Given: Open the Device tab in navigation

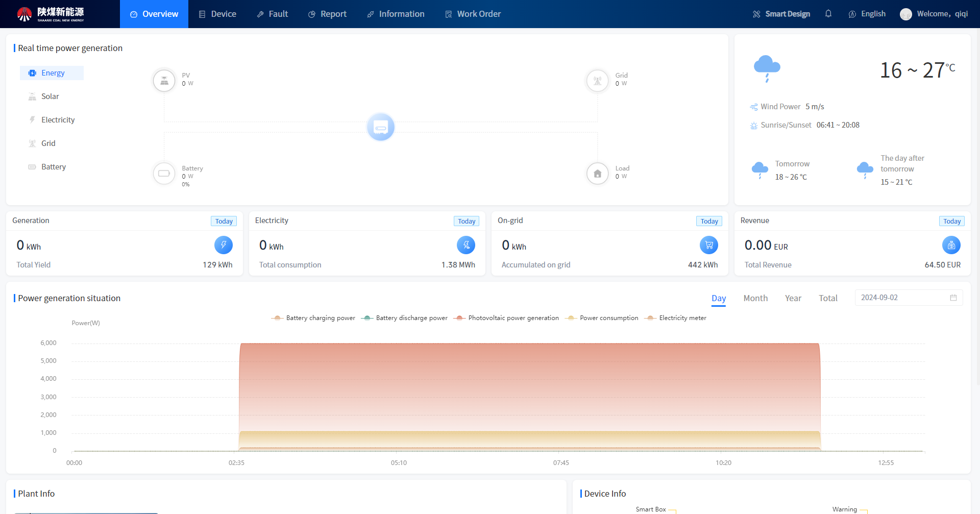Looking at the screenshot, I should 217,14.
